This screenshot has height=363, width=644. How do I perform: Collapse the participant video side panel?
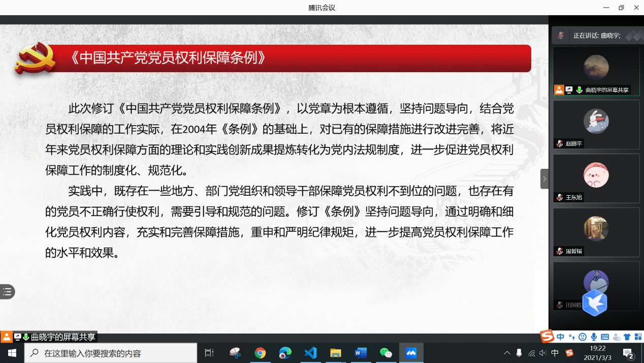[544, 179]
